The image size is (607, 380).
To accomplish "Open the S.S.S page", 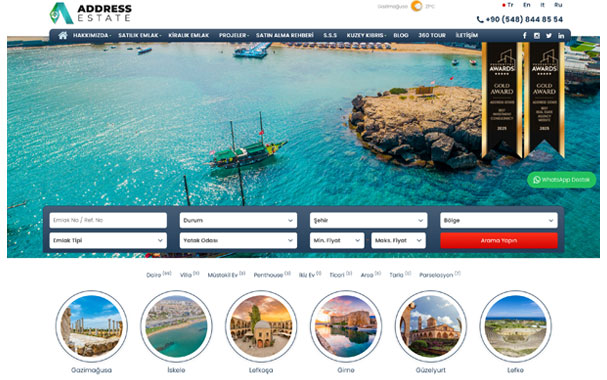I will tap(330, 35).
